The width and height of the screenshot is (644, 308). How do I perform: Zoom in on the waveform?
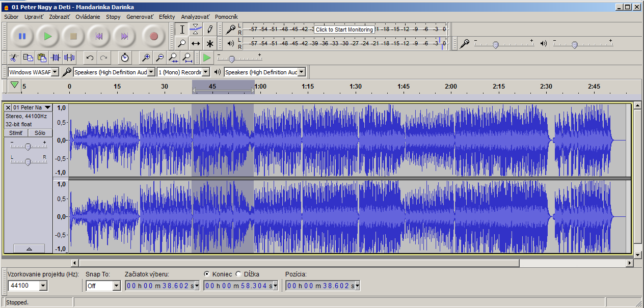pyautogui.click(x=146, y=58)
